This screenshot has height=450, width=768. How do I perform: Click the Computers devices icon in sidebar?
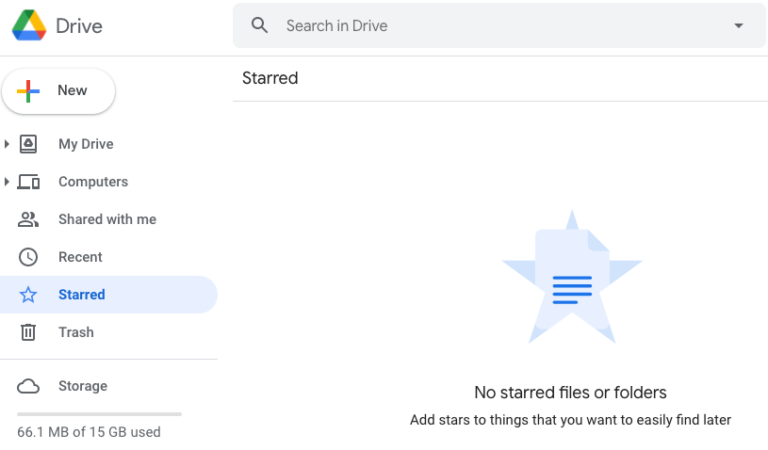[29, 182]
